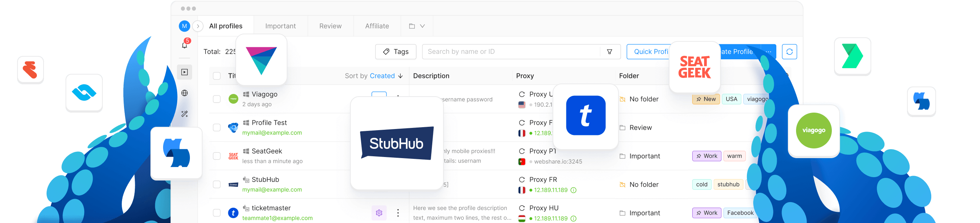Click the Folder column header

[x=629, y=76]
